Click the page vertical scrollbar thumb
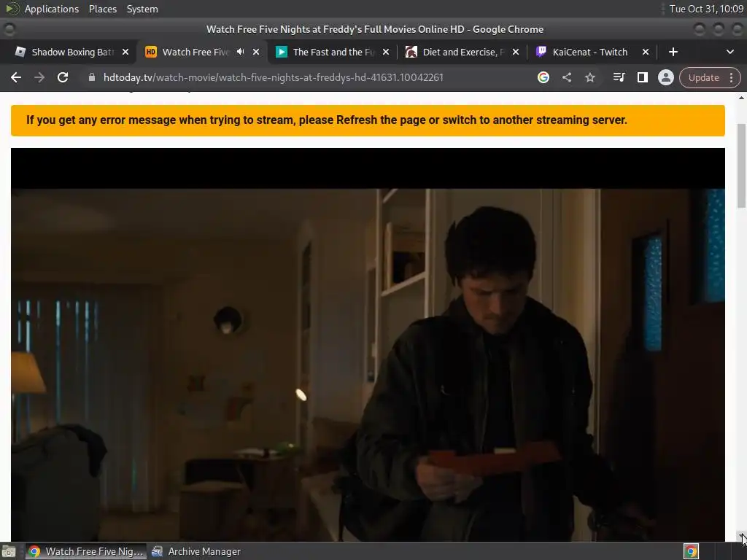The image size is (747, 560). pos(741,166)
